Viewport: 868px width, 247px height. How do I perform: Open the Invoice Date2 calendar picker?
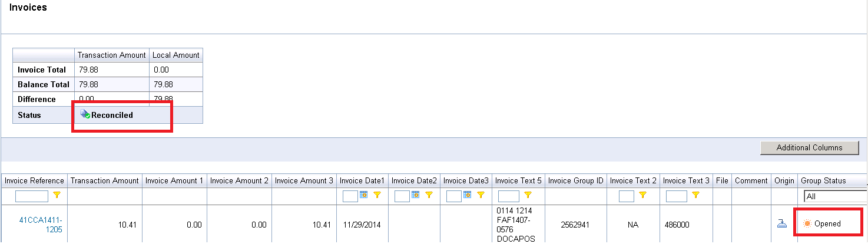415,195
